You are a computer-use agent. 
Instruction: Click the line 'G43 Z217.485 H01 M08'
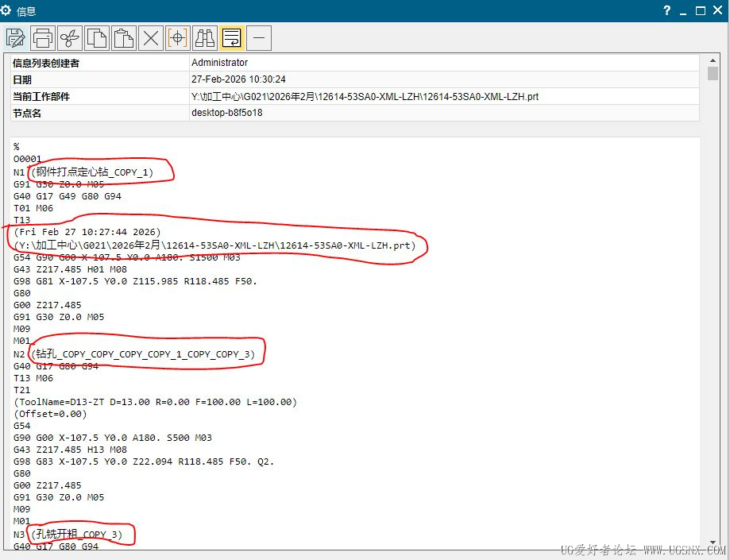pyautogui.click(x=71, y=269)
